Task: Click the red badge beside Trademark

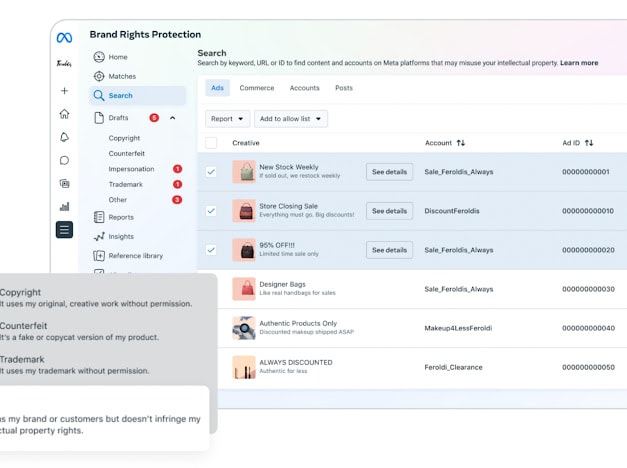Action: (x=177, y=184)
